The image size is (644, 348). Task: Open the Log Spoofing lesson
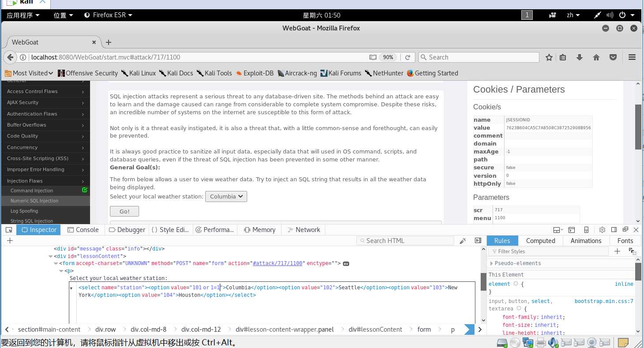tap(24, 211)
